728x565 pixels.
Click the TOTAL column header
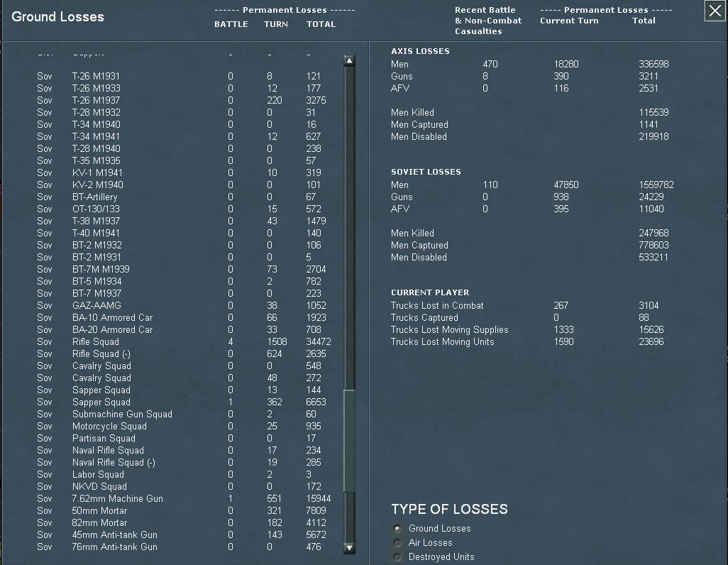[321, 24]
